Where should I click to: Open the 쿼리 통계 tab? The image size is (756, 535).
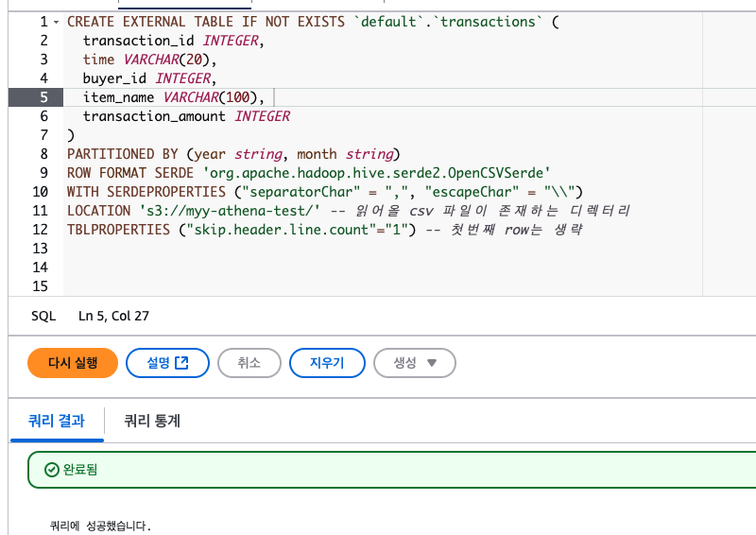tap(152, 421)
